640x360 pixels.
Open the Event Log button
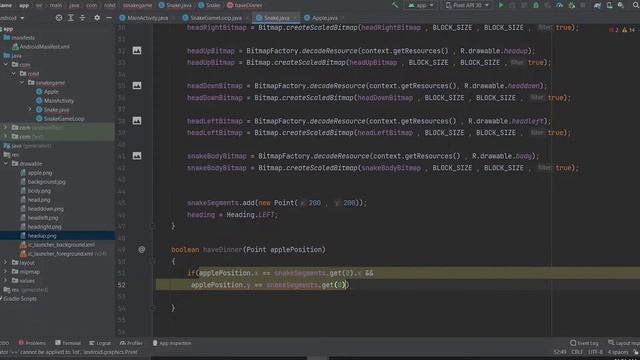[x=584, y=343]
